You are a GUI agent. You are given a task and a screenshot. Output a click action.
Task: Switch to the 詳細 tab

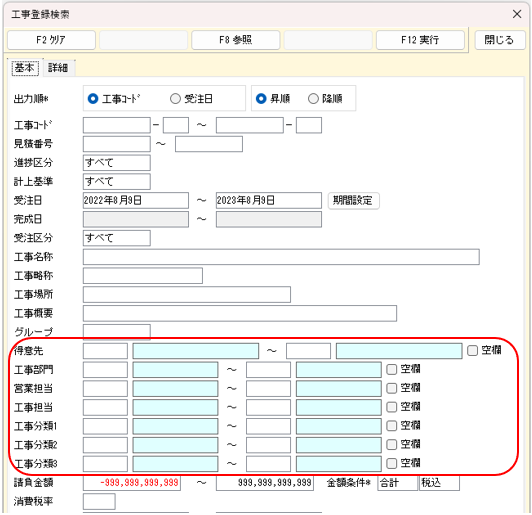tap(58, 68)
